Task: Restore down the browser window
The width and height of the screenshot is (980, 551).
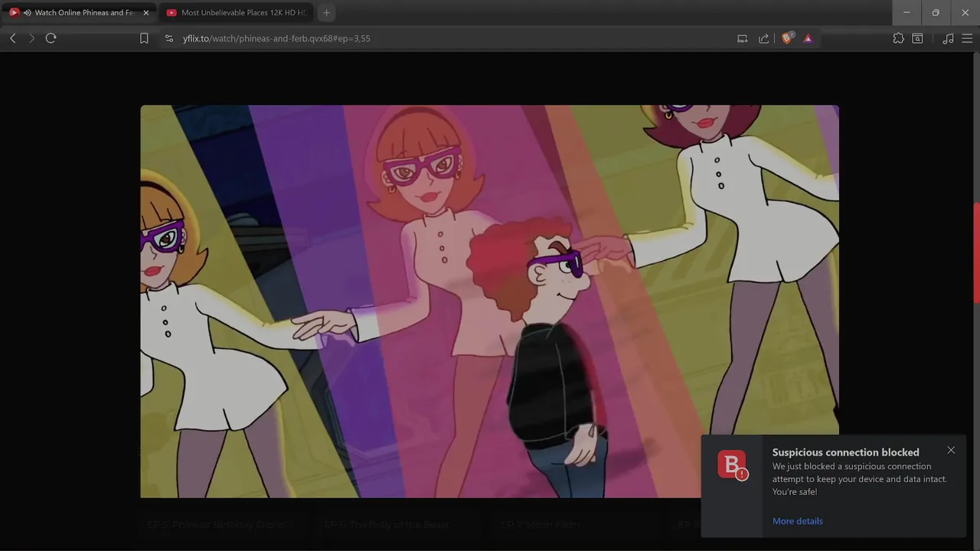Action: click(936, 12)
